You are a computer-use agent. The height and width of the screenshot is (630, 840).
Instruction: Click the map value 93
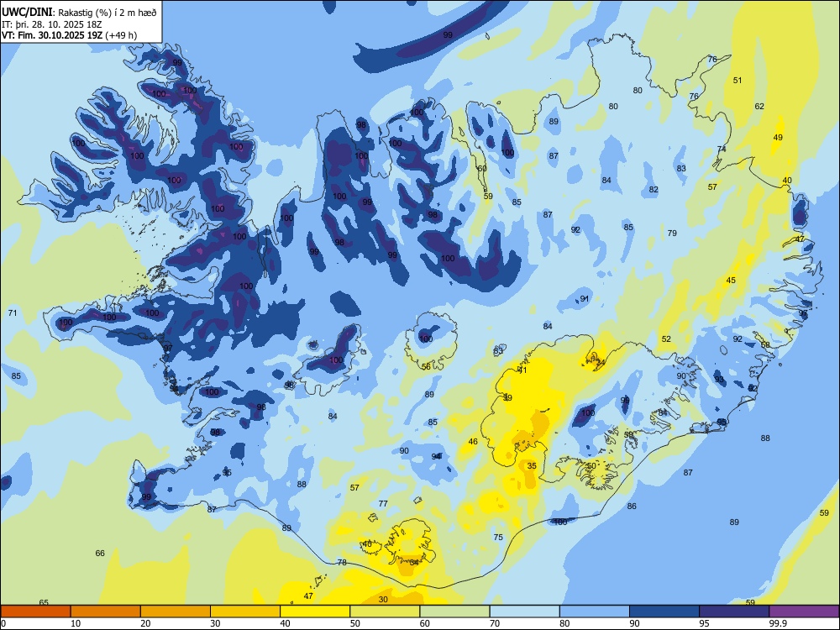click(x=719, y=380)
